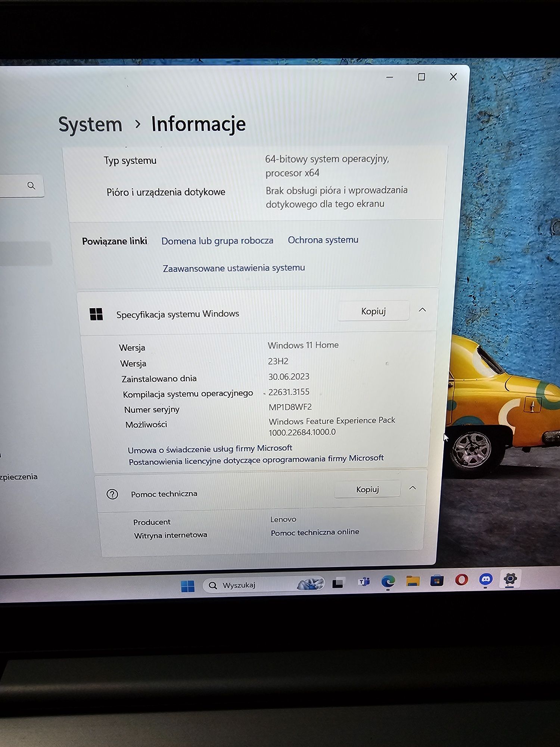The height and width of the screenshot is (747, 560).
Task: Click the Windows logo beside Specyfikacja systemu Windows
Action: click(96, 314)
